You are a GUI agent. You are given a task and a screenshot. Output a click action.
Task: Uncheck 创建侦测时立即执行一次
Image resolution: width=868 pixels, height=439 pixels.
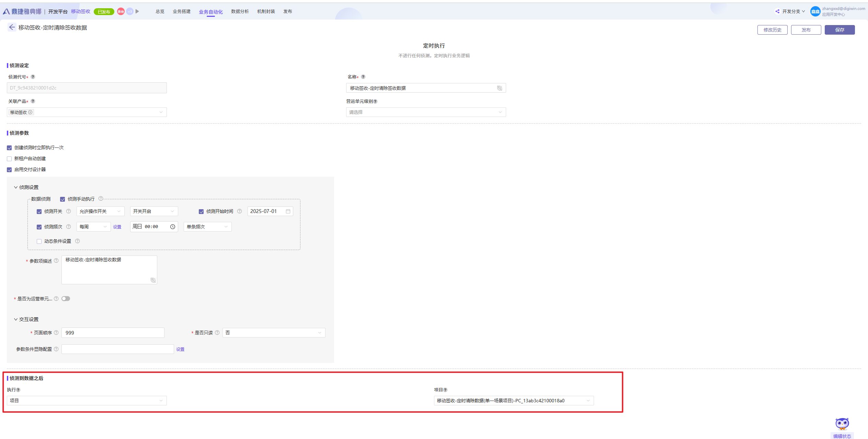(x=9, y=148)
